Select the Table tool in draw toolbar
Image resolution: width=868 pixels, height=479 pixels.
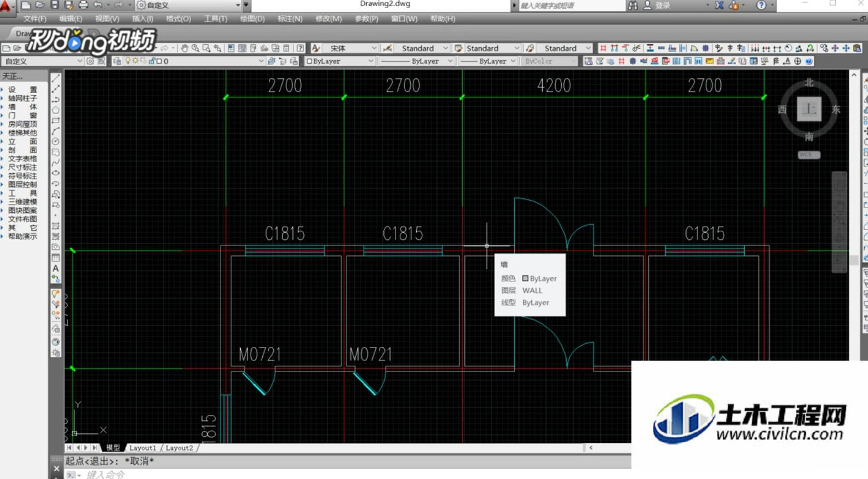[56, 258]
